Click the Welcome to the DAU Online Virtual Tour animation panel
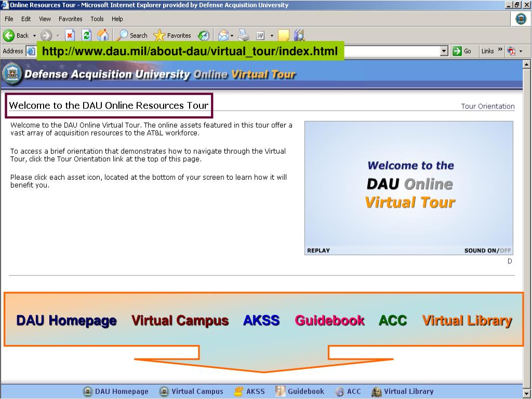This screenshot has width=532, height=399. 409,188
